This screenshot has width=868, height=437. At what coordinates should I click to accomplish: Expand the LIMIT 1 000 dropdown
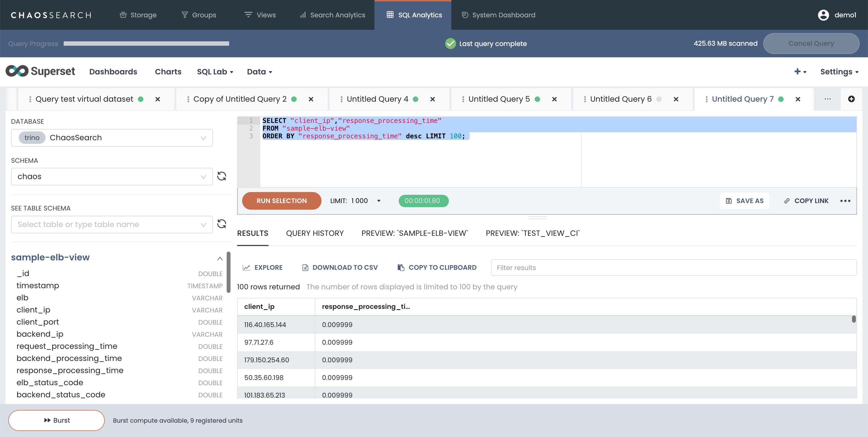(x=378, y=201)
